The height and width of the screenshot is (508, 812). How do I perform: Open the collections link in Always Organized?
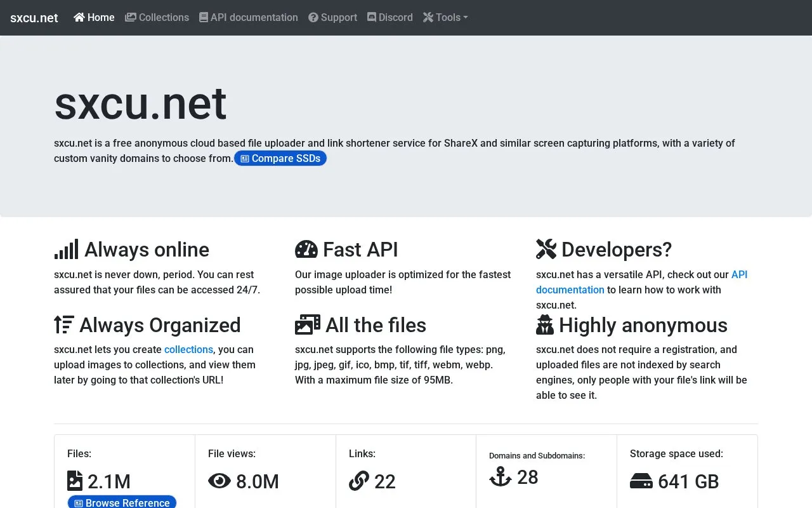[x=188, y=350]
